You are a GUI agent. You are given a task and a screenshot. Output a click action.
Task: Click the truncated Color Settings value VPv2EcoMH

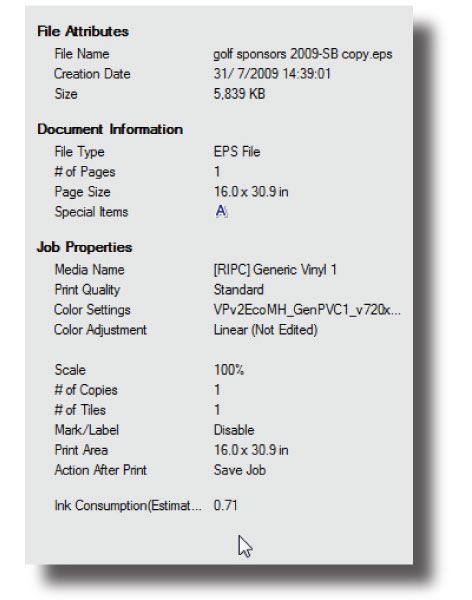(x=307, y=310)
